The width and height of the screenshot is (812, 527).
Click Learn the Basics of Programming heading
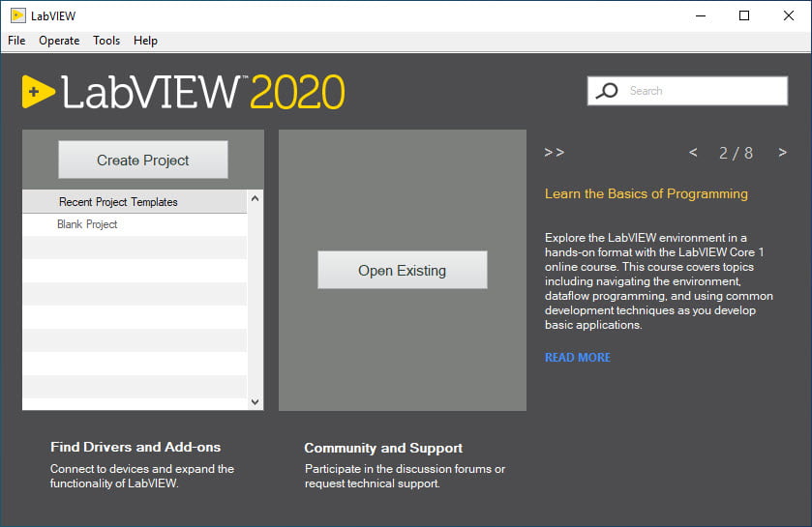(x=647, y=194)
